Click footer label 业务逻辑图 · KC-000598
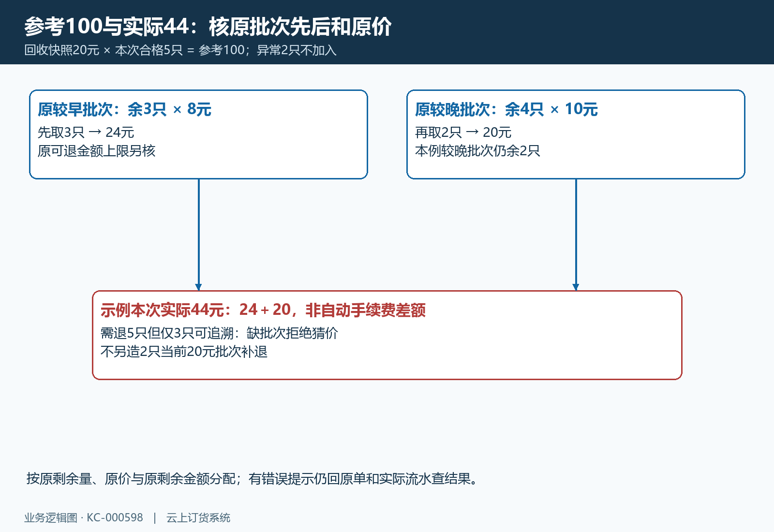The width and height of the screenshot is (774, 532). (84, 517)
